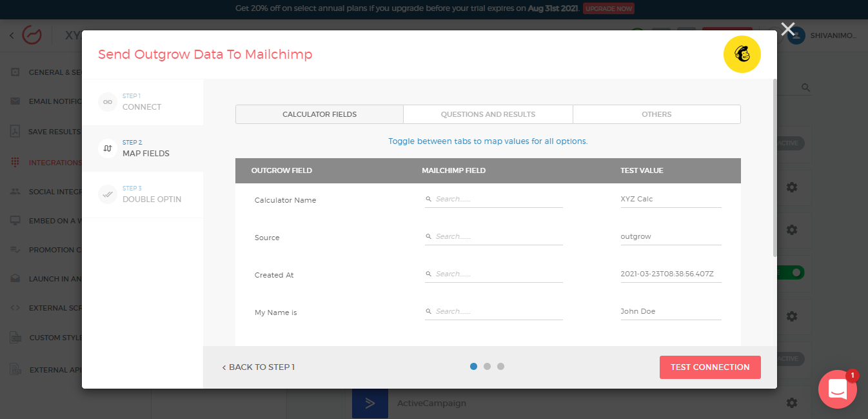868x419 pixels.
Task: Click the third gray progress dot
Action: pos(501,366)
